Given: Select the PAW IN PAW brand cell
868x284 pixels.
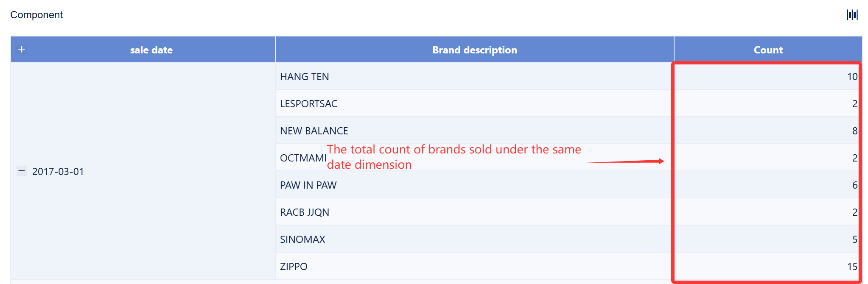Looking at the screenshot, I should point(308,185).
